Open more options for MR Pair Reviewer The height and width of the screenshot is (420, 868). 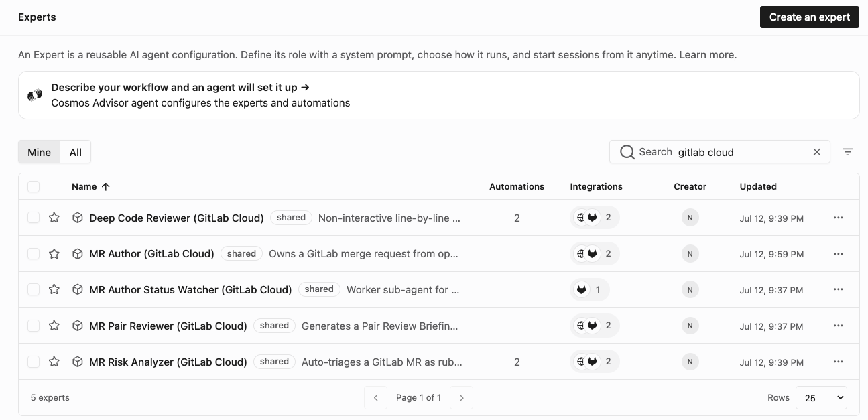click(839, 326)
